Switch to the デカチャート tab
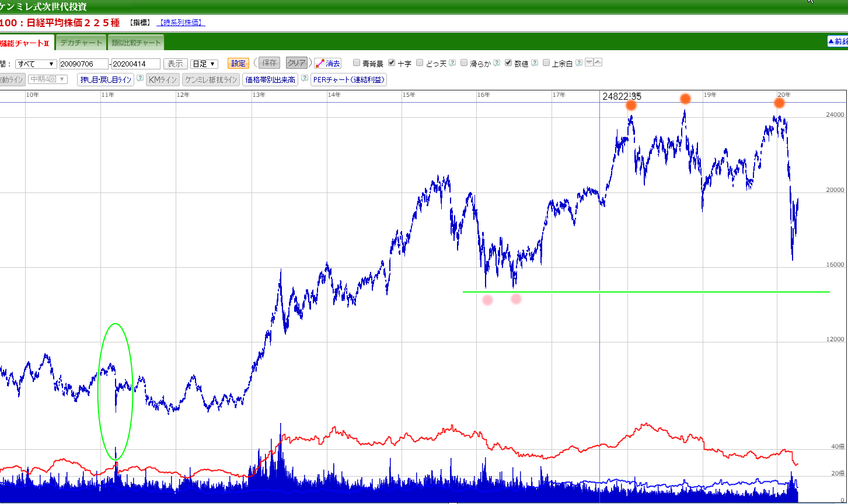848x504 pixels. click(x=81, y=43)
